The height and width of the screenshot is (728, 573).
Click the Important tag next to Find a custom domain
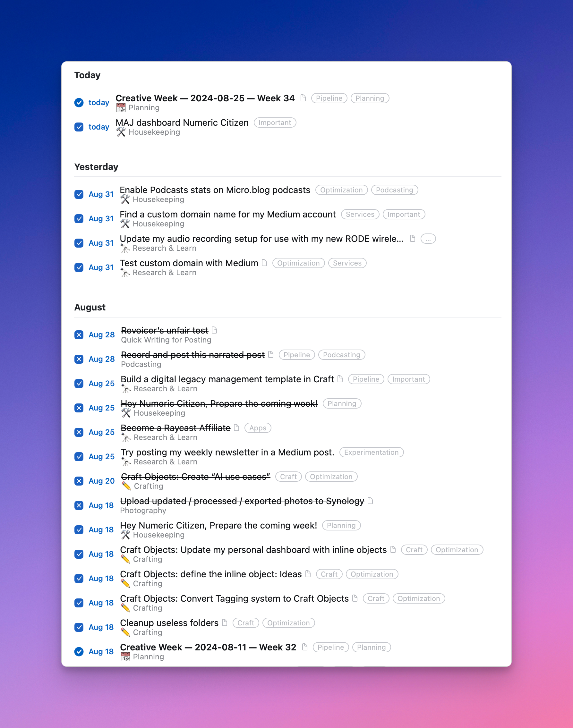[404, 214]
